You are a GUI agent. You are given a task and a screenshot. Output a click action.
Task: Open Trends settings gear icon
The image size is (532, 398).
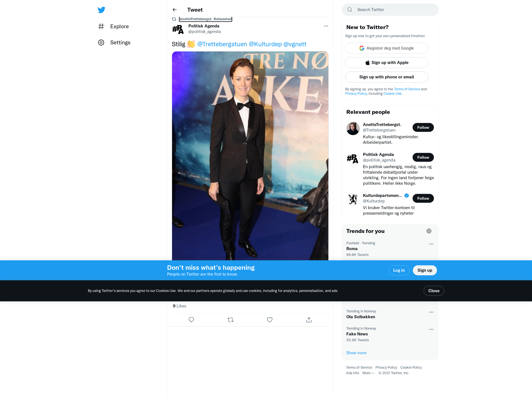tap(429, 231)
